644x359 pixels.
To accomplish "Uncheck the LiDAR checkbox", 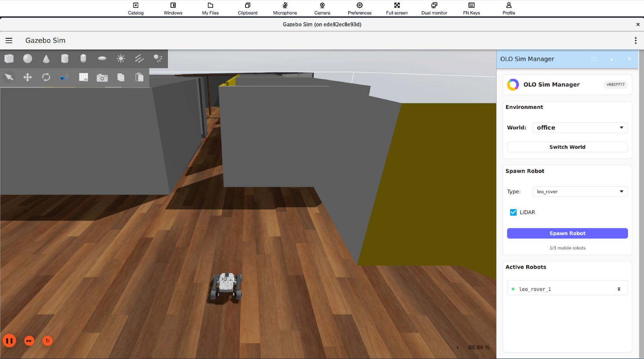I will 513,212.
